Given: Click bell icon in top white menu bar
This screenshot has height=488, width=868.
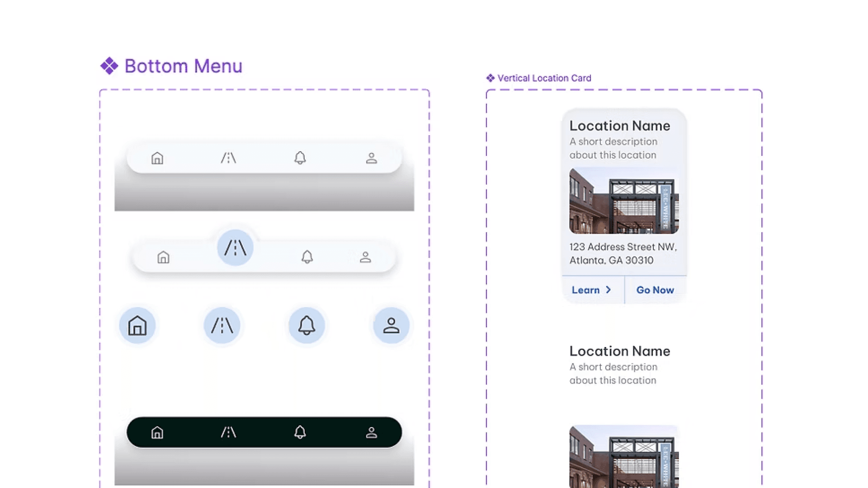Looking at the screenshot, I should pyautogui.click(x=300, y=158).
